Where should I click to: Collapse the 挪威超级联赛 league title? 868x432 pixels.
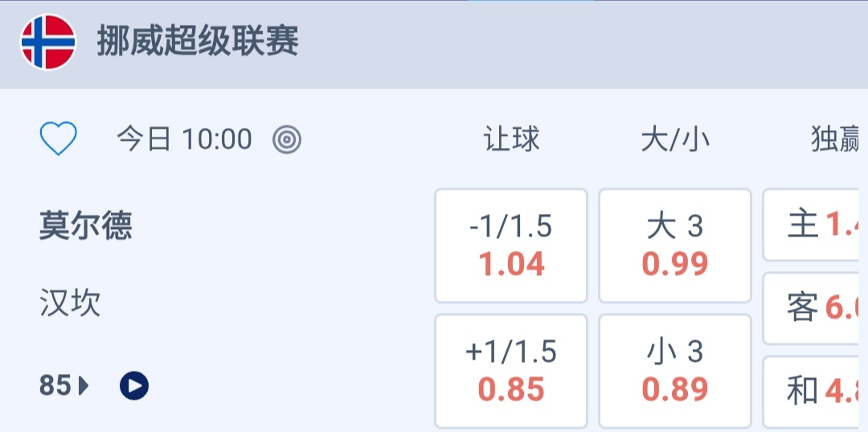(x=198, y=41)
